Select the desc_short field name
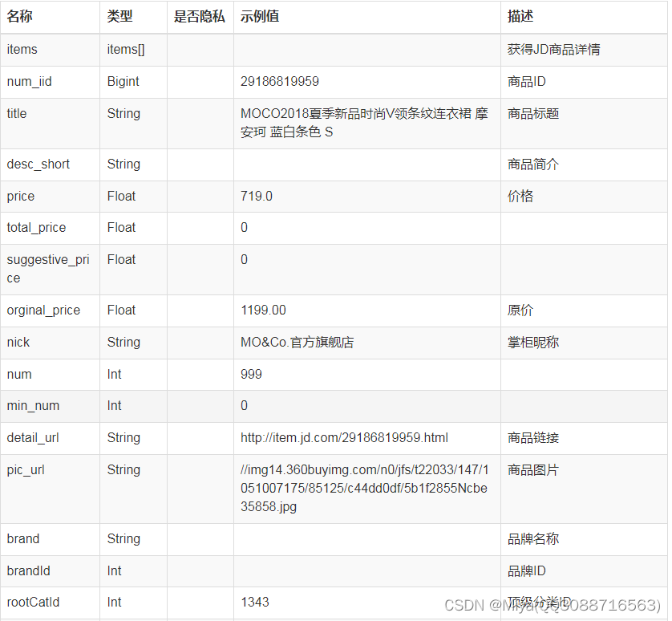The width and height of the screenshot is (672, 621). [x=38, y=164]
